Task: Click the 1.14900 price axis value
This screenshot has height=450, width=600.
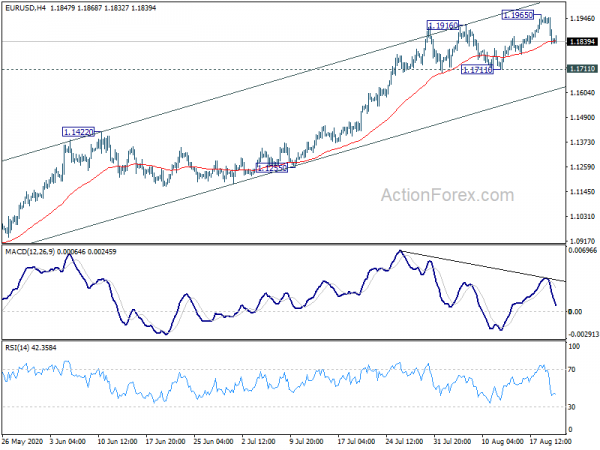Action: pyautogui.click(x=582, y=117)
